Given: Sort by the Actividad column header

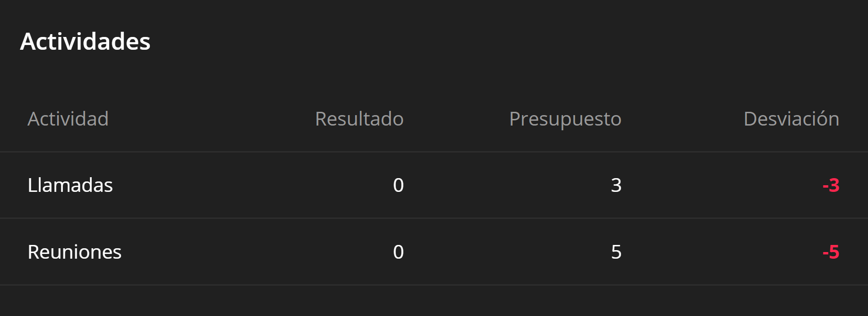Looking at the screenshot, I should click(x=68, y=119).
